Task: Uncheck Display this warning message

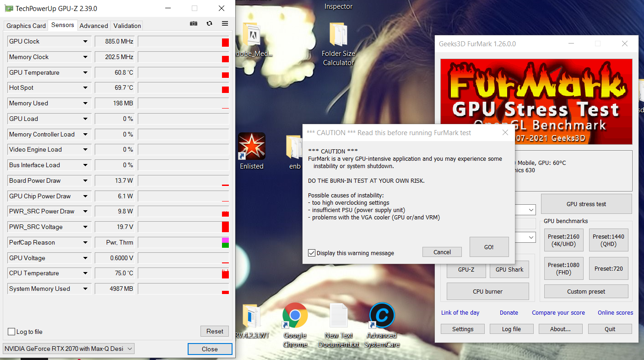Action: 312,253
